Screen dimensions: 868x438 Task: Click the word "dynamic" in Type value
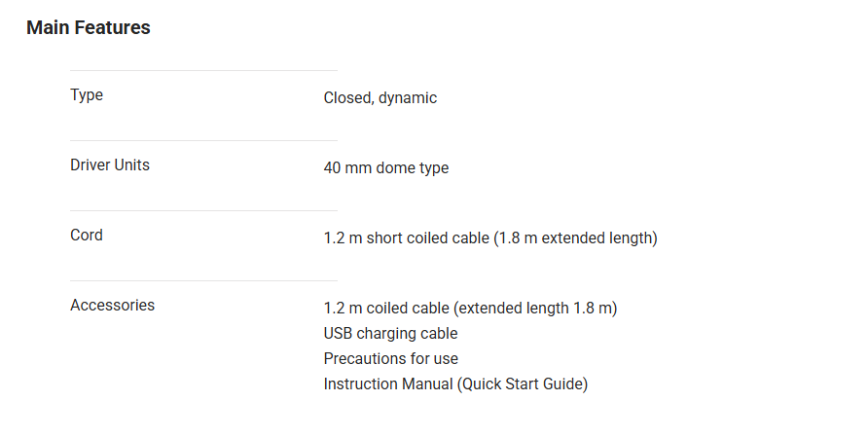408,97
